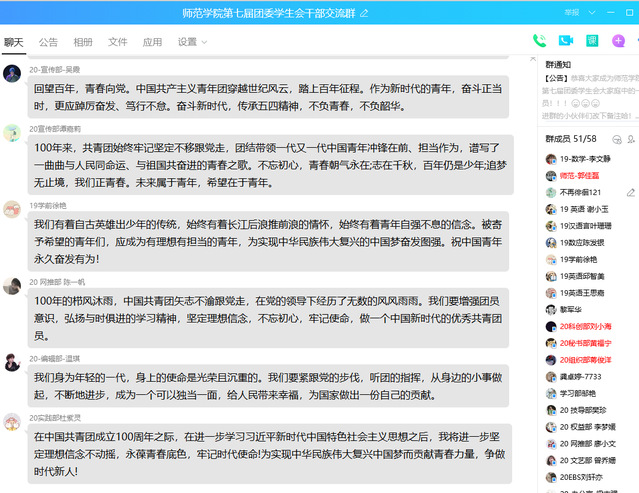Open the avatar on the '在中国共青团成立100周年' message

(12, 422)
